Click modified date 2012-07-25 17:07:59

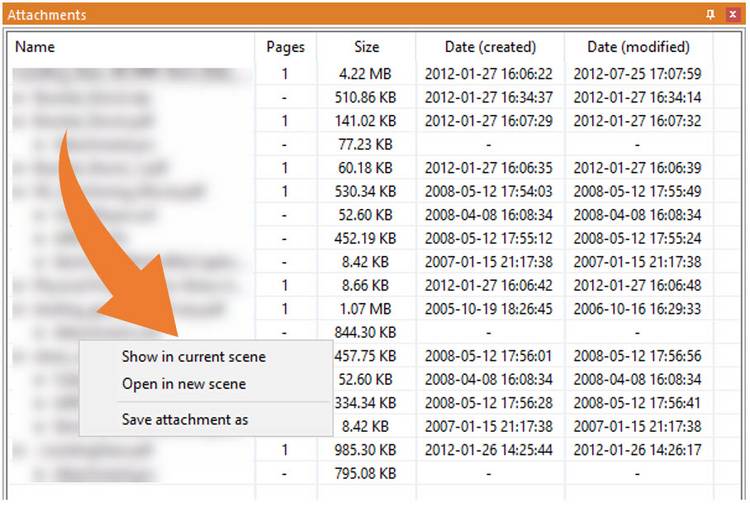pos(638,74)
